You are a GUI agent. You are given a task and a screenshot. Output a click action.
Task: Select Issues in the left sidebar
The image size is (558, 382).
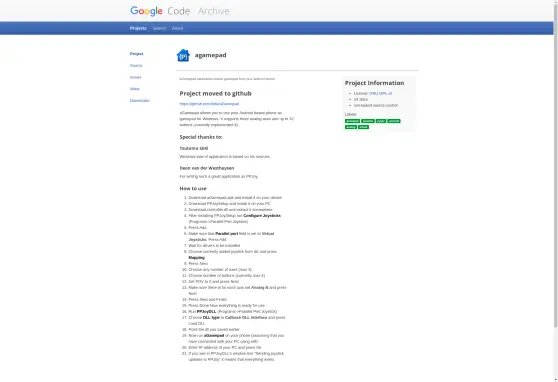tap(136, 77)
